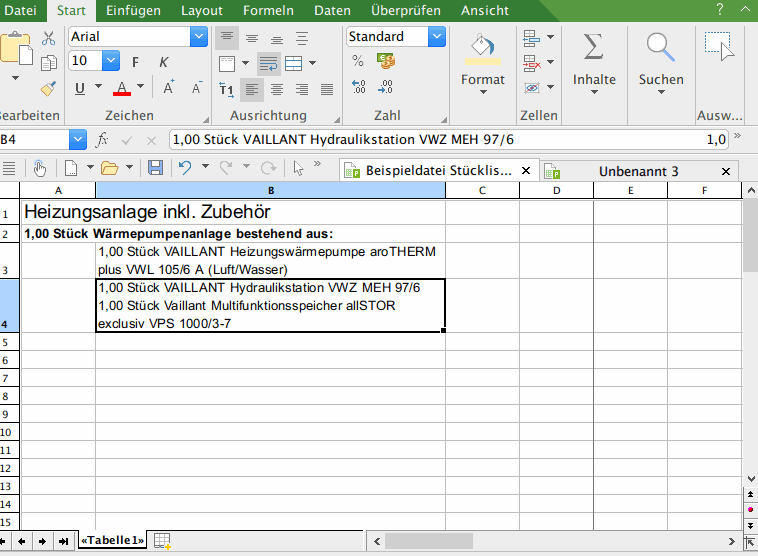Open the Datei menu tab
Viewport: 758px width, 556px height.
[20, 10]
